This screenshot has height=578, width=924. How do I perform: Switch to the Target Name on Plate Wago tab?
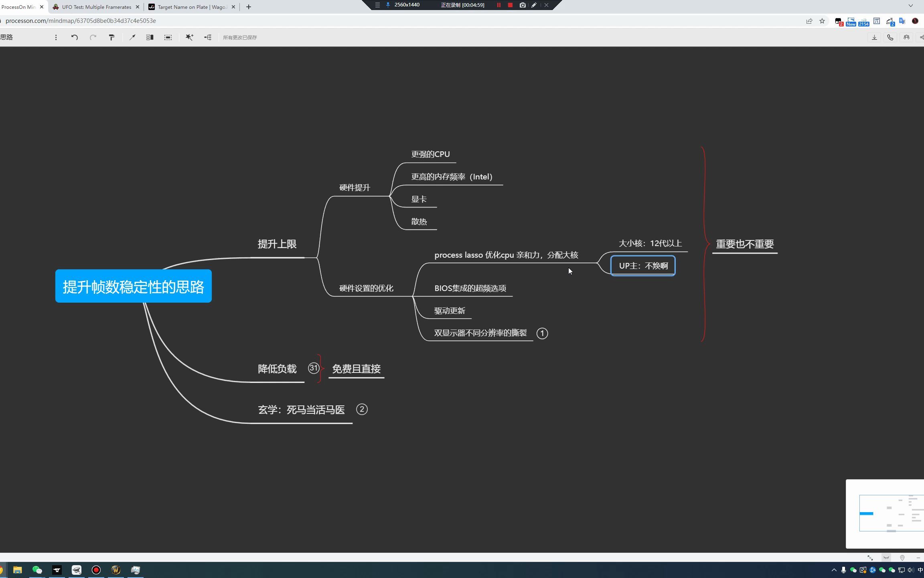coord(192,7)
